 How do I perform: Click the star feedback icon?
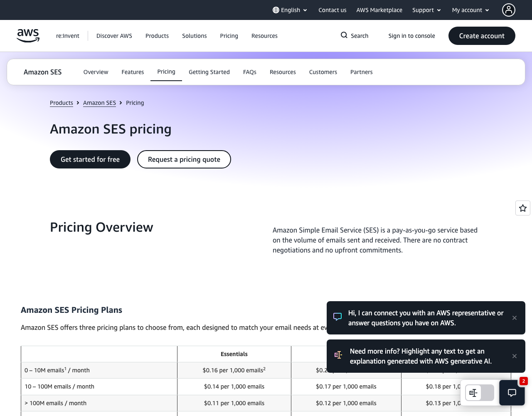point(523,208)
